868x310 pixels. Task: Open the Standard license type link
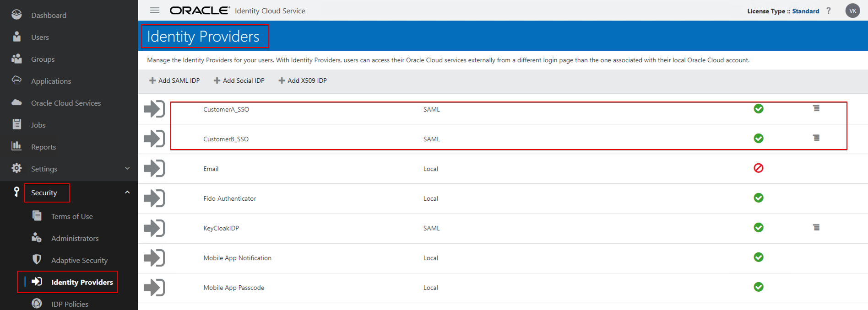click(x=805, y=11)
